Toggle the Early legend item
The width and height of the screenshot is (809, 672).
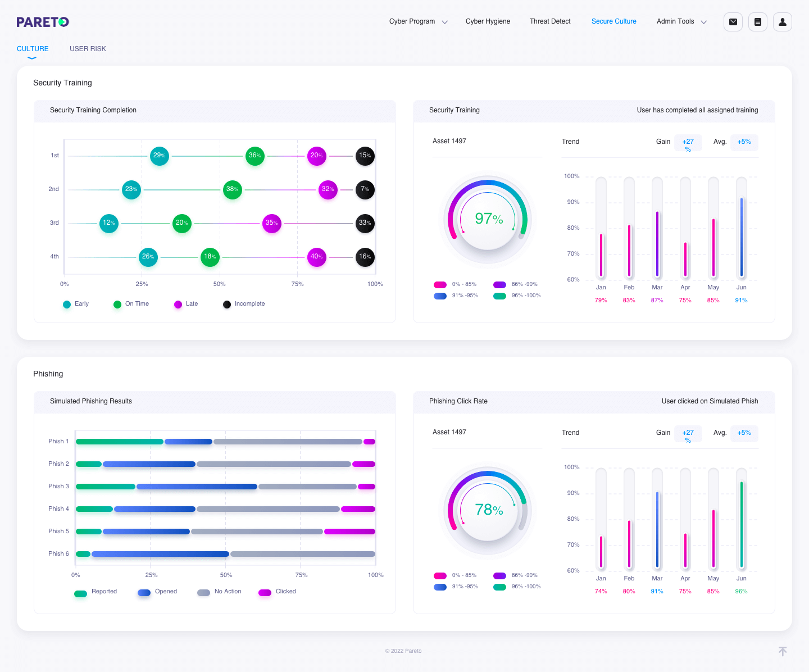(76, 304)
